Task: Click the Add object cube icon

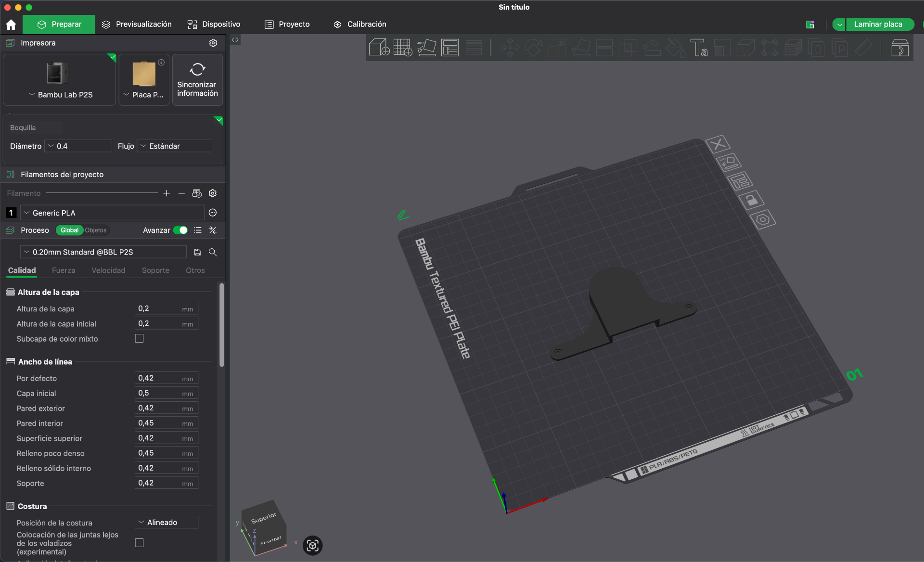Action: 379,48
